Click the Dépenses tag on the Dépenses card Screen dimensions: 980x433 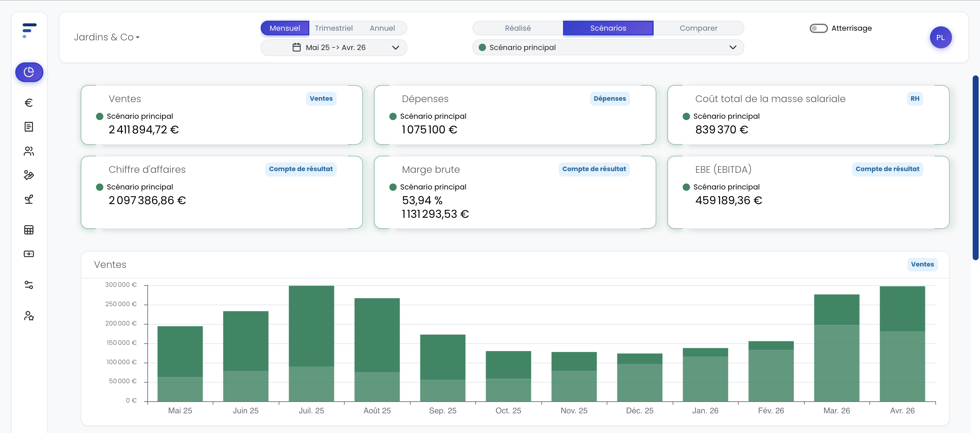(x=609, y=99)
